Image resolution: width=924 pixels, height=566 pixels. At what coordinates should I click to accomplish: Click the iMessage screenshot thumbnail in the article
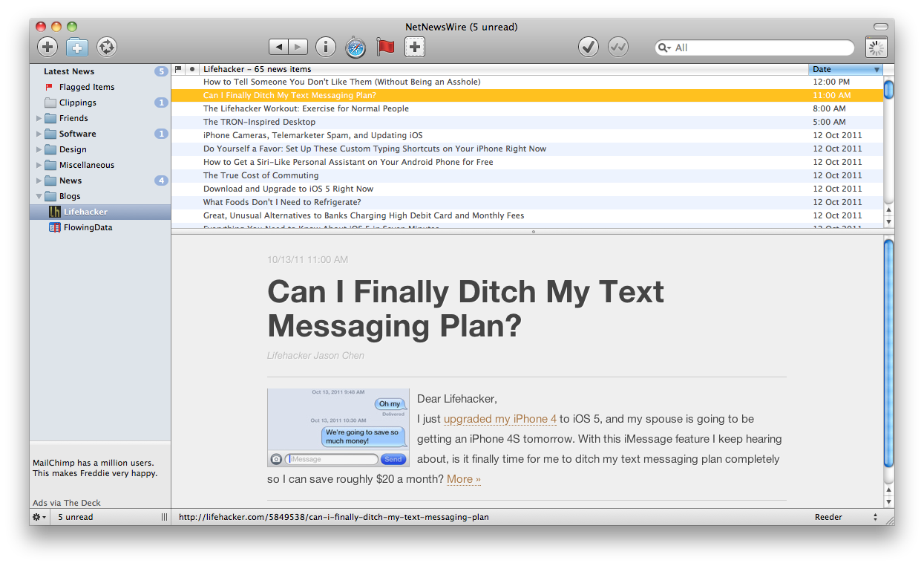tap(338, 428)
